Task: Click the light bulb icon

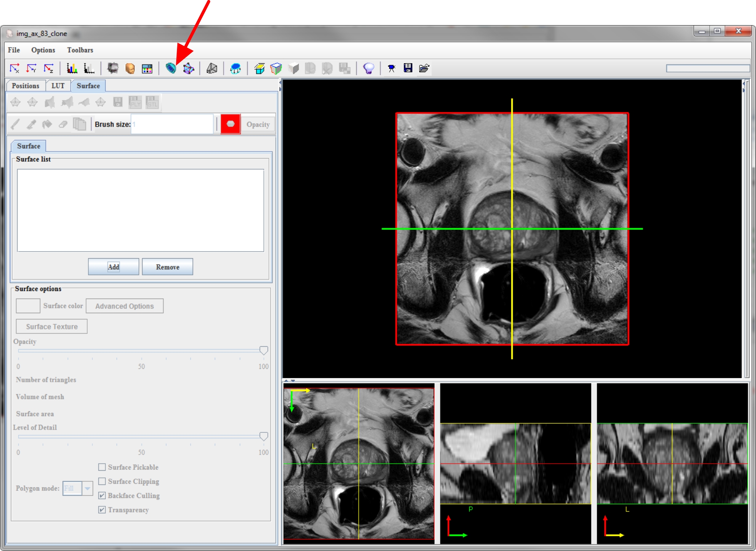Action: coord(369,68)
